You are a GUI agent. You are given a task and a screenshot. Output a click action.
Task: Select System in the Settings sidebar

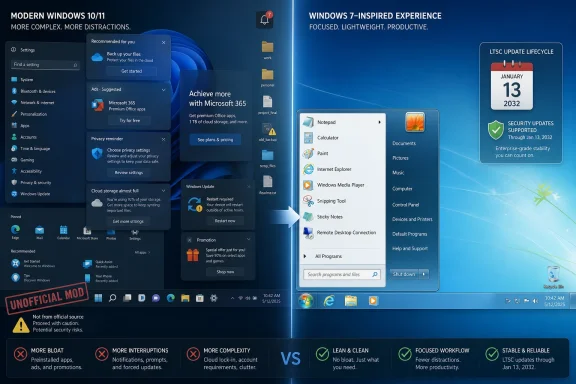[x=23, y=79]
